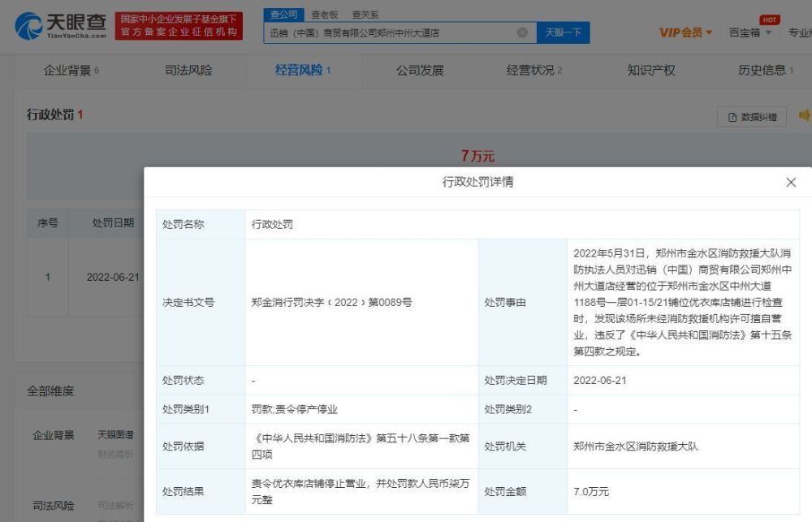This screenshot has height=522, width=812.
Task: Switch to the 查关系 search tab
Action: coord(365,15)
